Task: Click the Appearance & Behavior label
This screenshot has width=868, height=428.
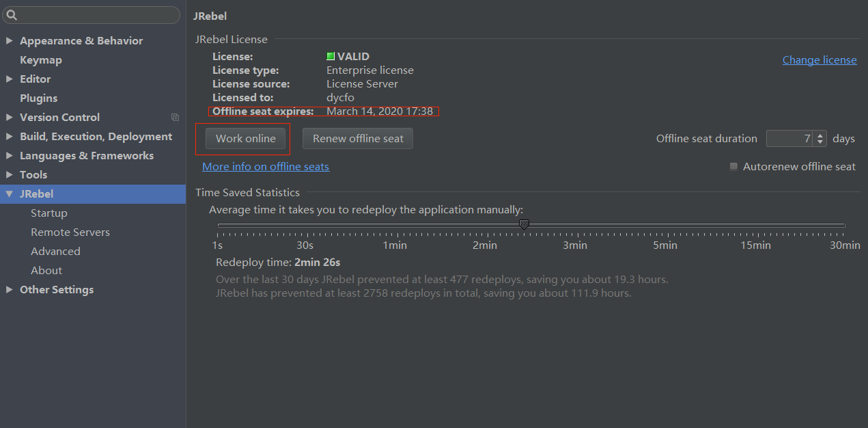Action: point(81,41)
